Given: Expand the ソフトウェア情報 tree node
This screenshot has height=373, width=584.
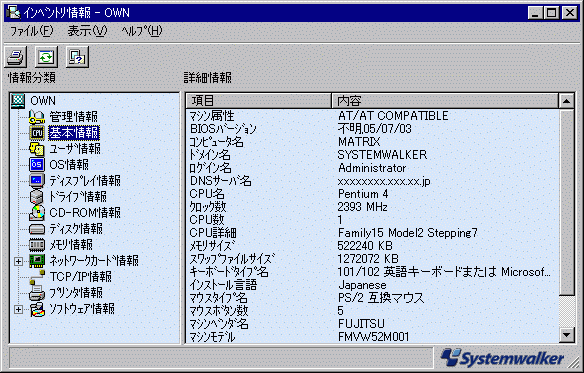Looking at the screenshot, I should tap(18, 309).
